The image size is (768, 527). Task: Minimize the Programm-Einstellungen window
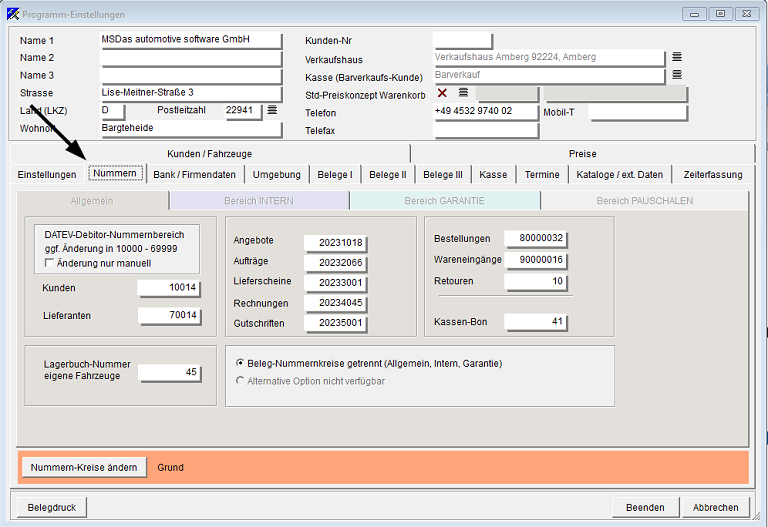click(694, 14)
